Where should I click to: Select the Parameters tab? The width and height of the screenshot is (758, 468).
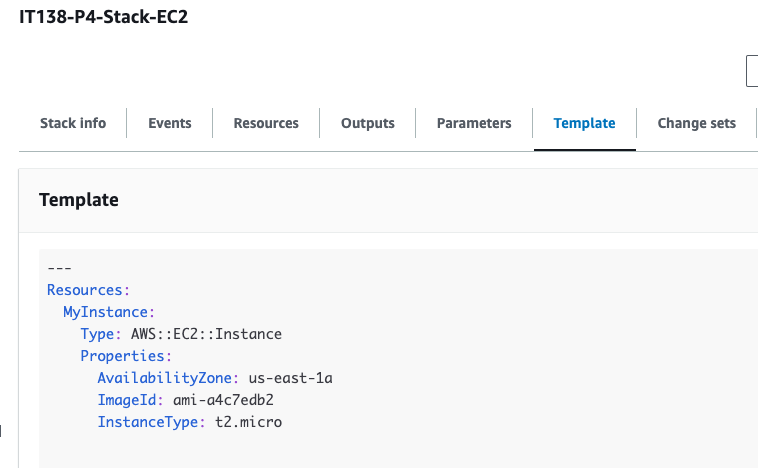[x=474, y=123]
